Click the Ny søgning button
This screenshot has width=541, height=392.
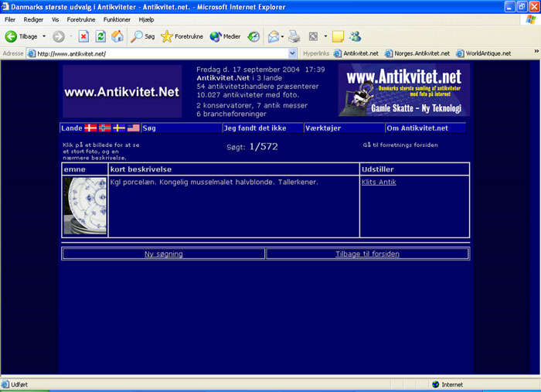click(x=163, y=254)
